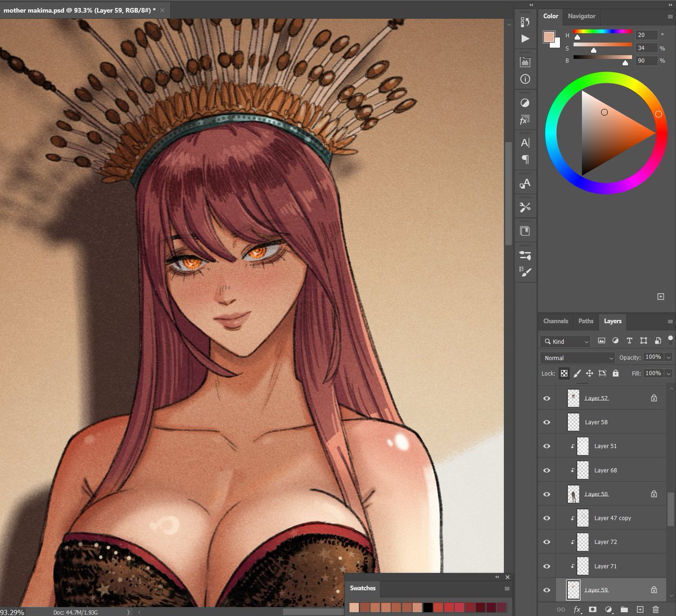This screenshot has height=616, width=676.
Task: Filter layers by shape layers icon
Action: coord(643,341)
